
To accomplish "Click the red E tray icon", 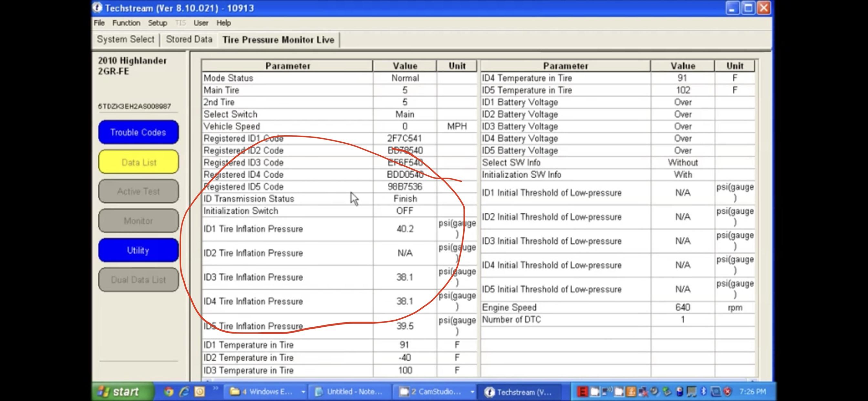I will [582, 392].
